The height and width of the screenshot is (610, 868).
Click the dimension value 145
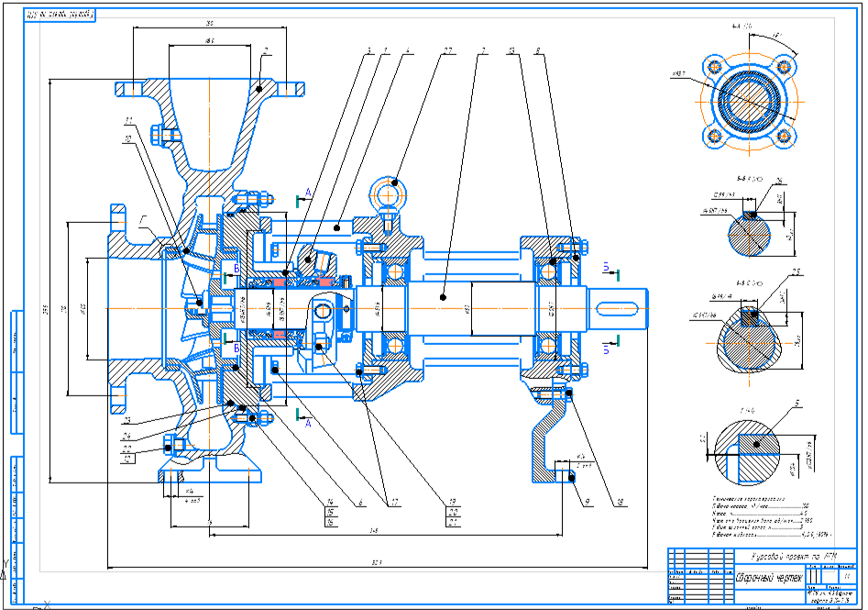click(374, 531)
